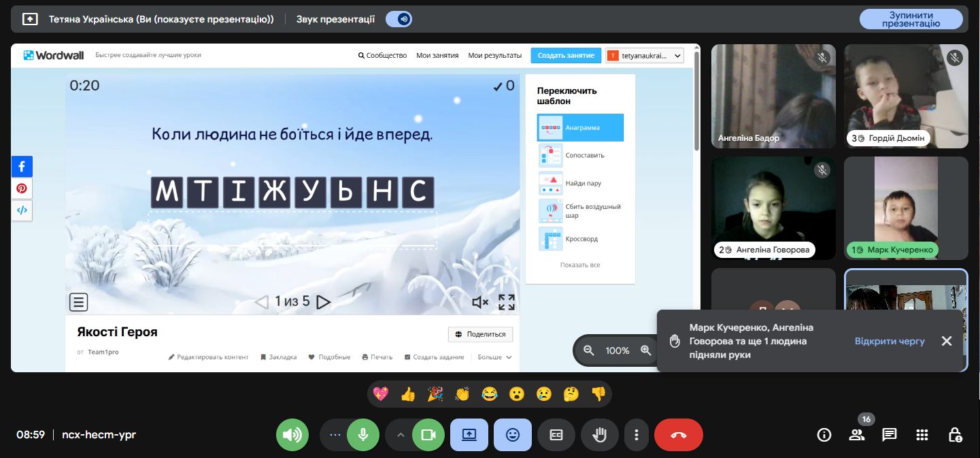The width and height of the screenshot is (980, 458).
Task: Share to Facebook via sidebar icon
Action: pos(22,167)
